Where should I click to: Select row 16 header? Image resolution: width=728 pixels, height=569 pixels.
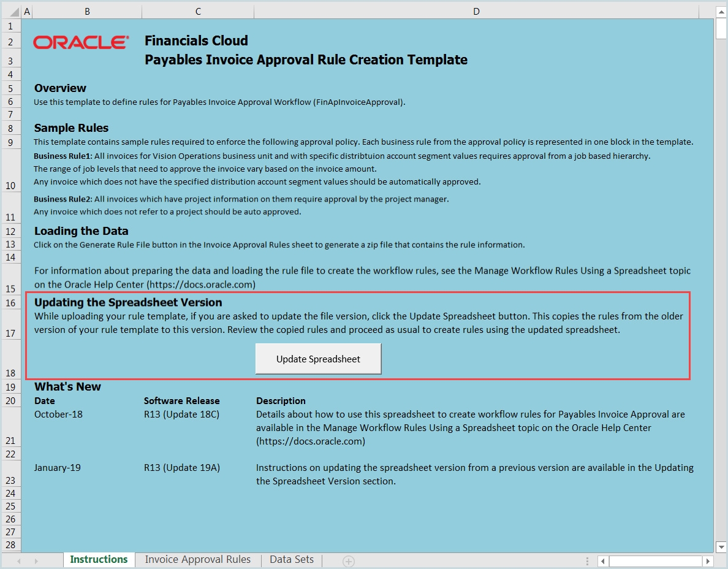coord(10,303)
